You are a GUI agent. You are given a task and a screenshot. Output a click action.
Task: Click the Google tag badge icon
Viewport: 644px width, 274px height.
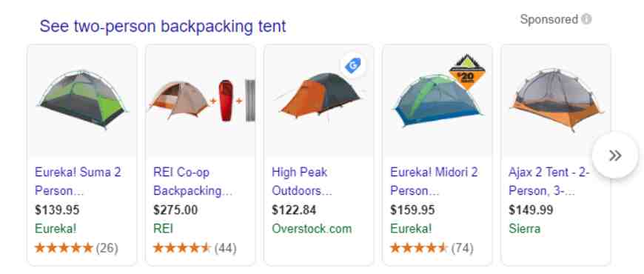click(353, 66)
